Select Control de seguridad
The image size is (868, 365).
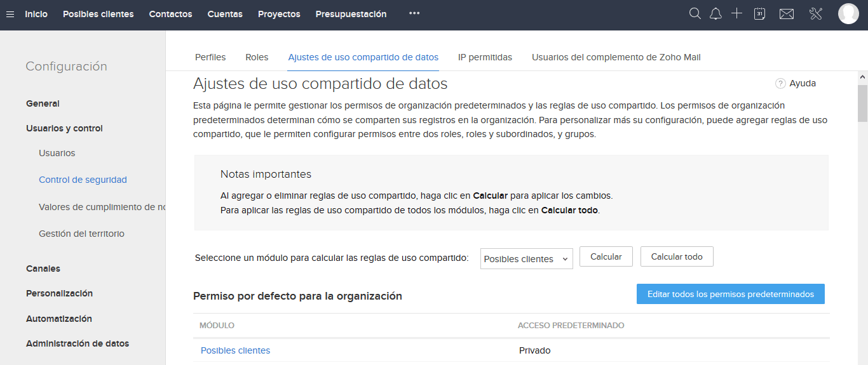click(x=83, y=180)
